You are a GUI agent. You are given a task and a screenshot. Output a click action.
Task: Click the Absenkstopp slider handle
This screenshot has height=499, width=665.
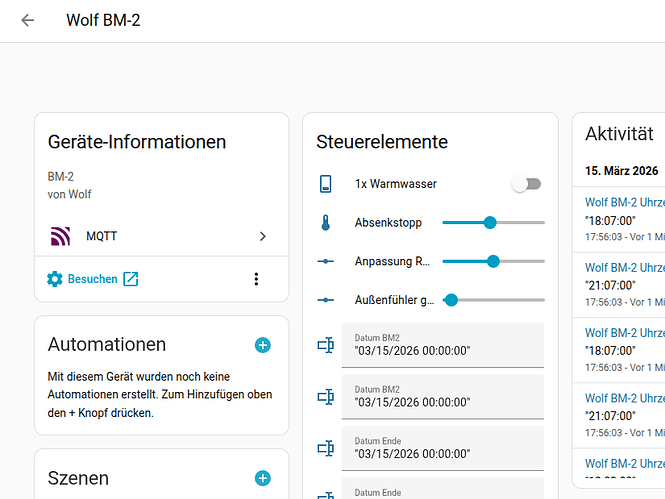tap(490, 222)
